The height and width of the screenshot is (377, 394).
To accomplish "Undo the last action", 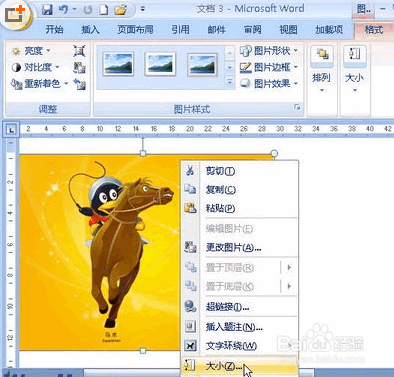I will tap(63, 9).
